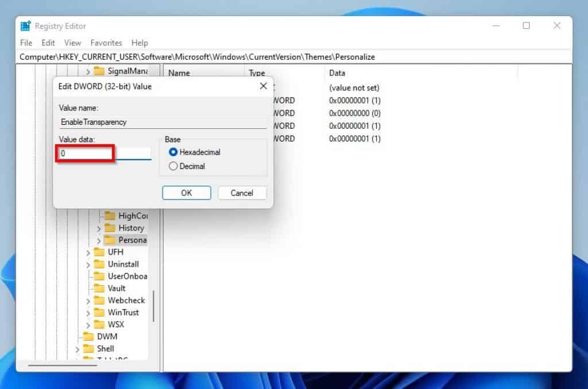
Task: Expand the Persona tree node
Action: point(99,240)
